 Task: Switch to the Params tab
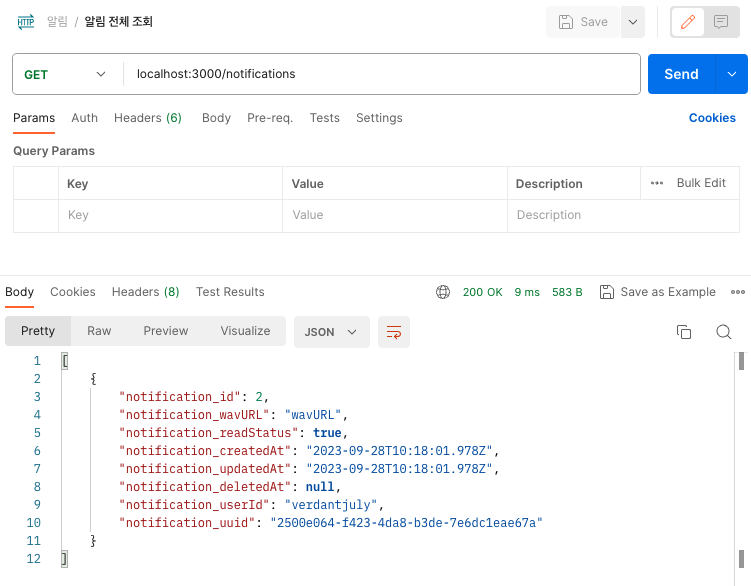34,118
